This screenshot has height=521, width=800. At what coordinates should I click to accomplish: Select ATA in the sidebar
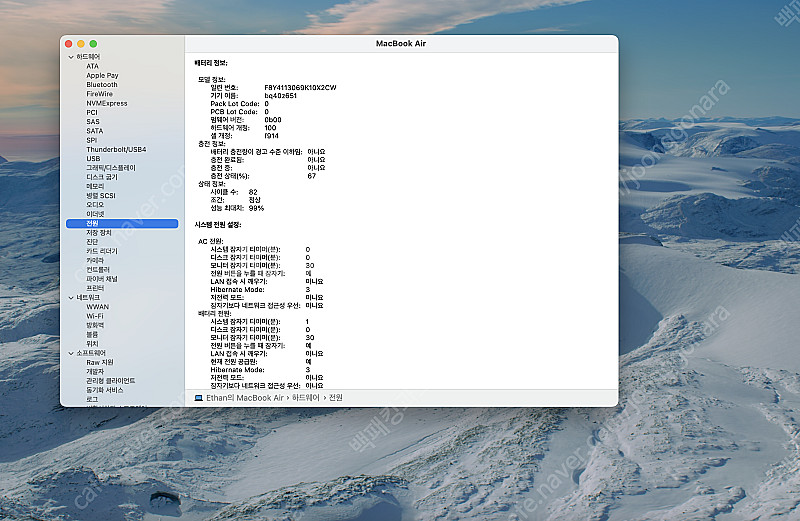click(x=92, y=66)
